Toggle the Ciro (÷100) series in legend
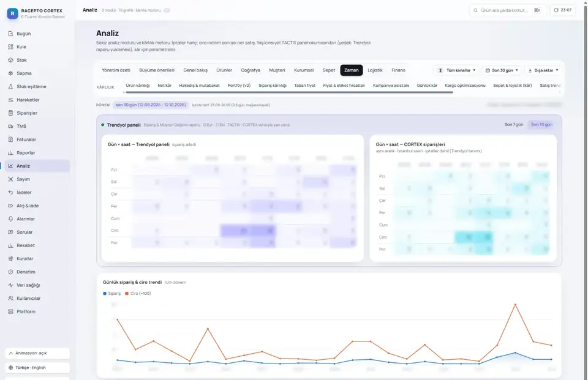 [x=138, y=294]
